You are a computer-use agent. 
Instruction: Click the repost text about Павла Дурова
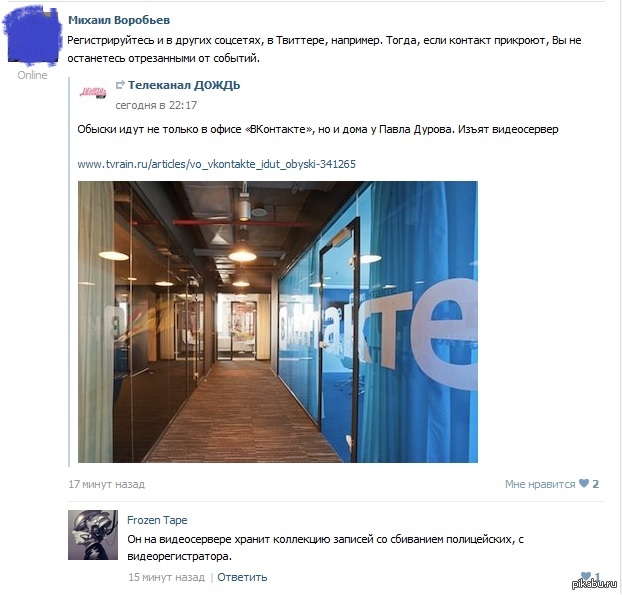pos(318,129)
